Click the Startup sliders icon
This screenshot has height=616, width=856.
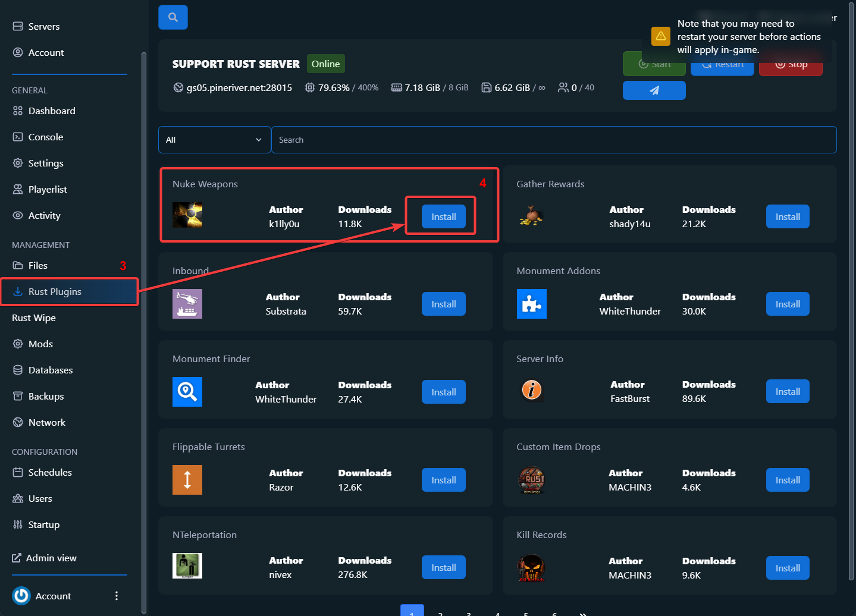click(18, 524)
